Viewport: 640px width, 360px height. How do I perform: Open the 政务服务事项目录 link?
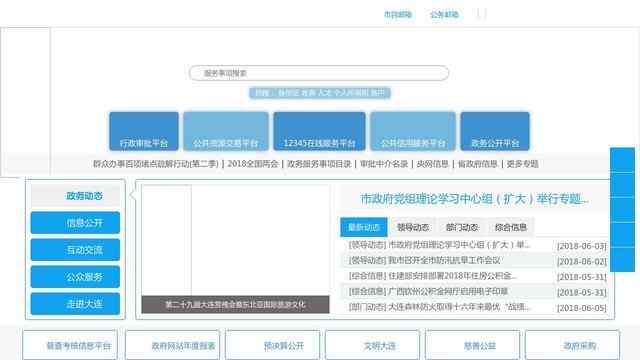[x=319, y=164]
